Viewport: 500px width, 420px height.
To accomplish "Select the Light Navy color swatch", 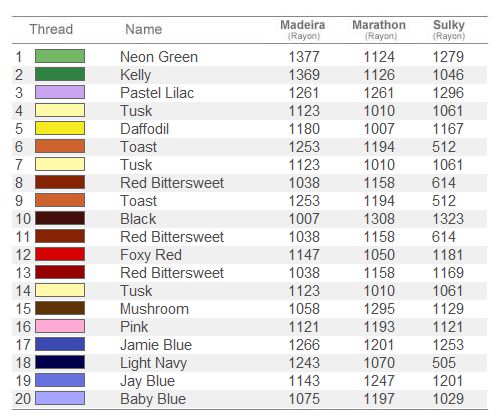I will (60, 362).
